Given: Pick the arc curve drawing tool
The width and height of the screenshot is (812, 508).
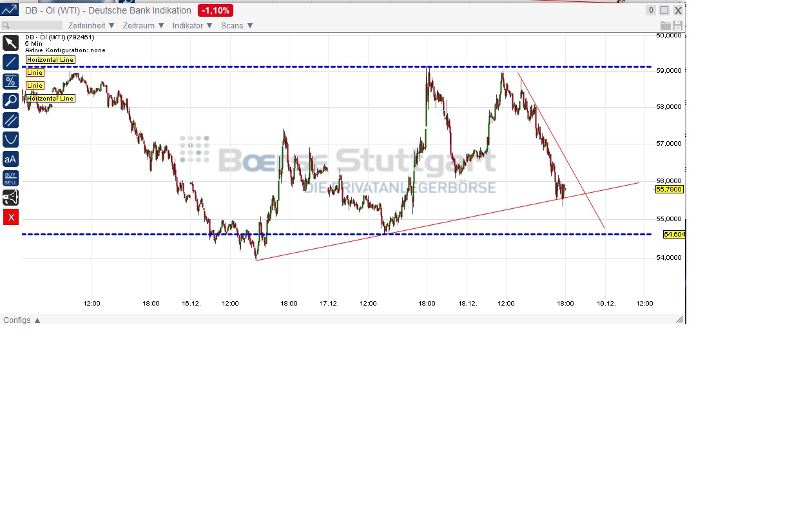Looking at the screenshot, I should pyautogui.click(x=10, y=139).
